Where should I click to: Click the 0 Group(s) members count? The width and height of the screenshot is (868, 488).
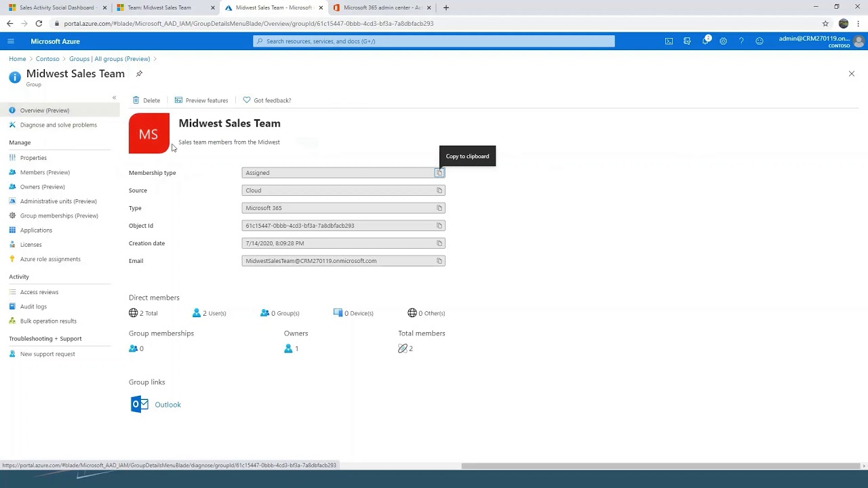tap(279, 313)
